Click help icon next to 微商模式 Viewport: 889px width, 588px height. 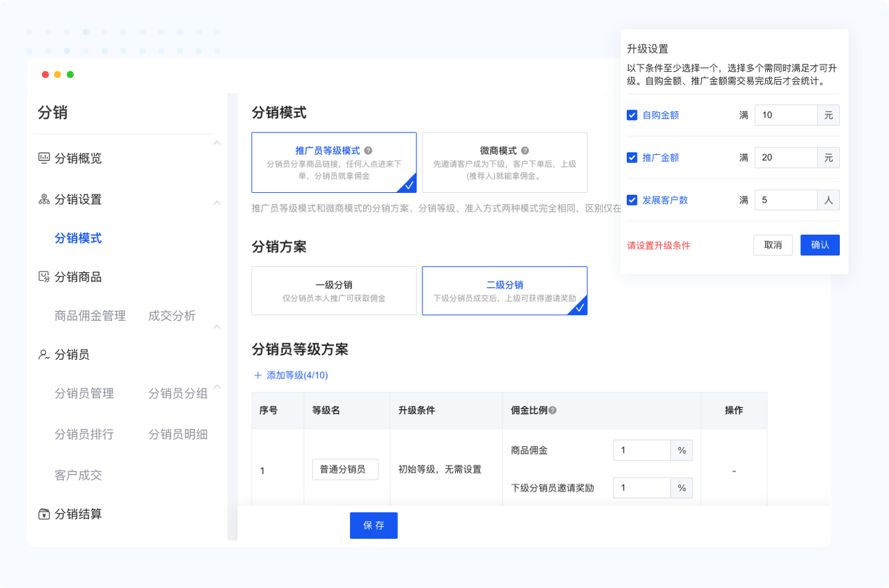click(x=524, y=151)
